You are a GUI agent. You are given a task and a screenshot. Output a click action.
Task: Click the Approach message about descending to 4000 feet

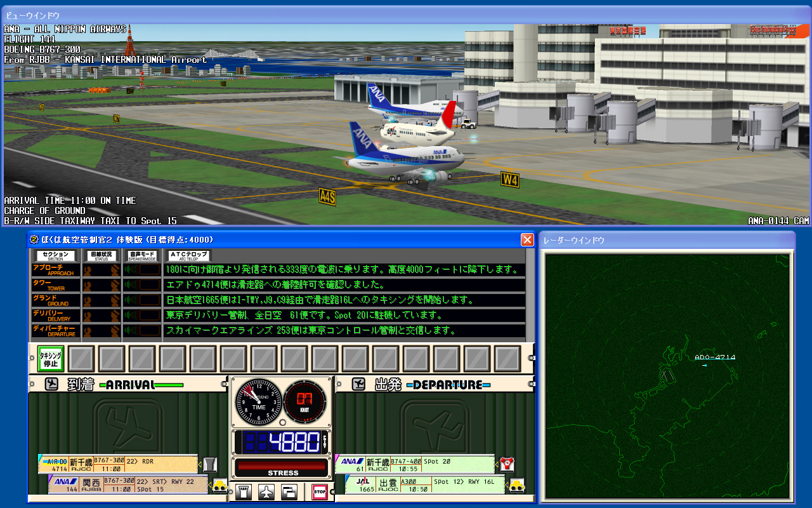pyautogui.click(x=344, y=269)
